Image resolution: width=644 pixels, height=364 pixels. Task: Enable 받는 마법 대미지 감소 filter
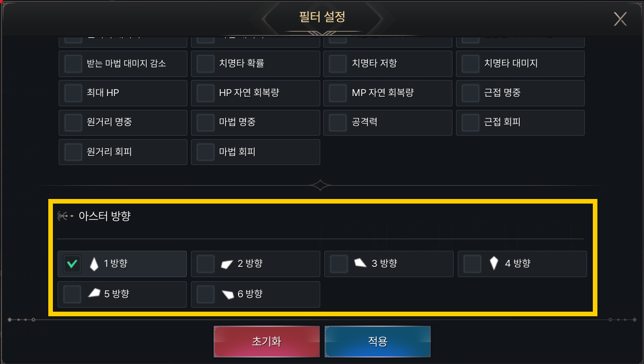click(x=73, y=63)
